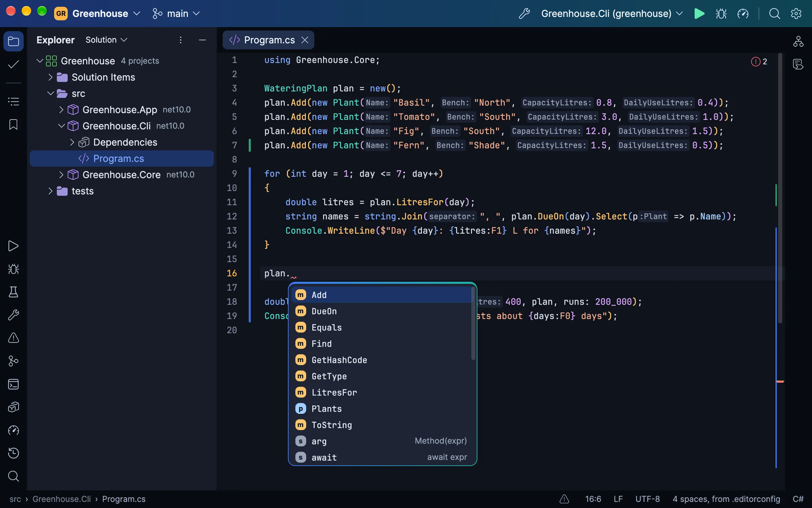This screenshot has width=812, height=508.
Task: Choose Plants property from completion list
Action: [x=382, y=409]
